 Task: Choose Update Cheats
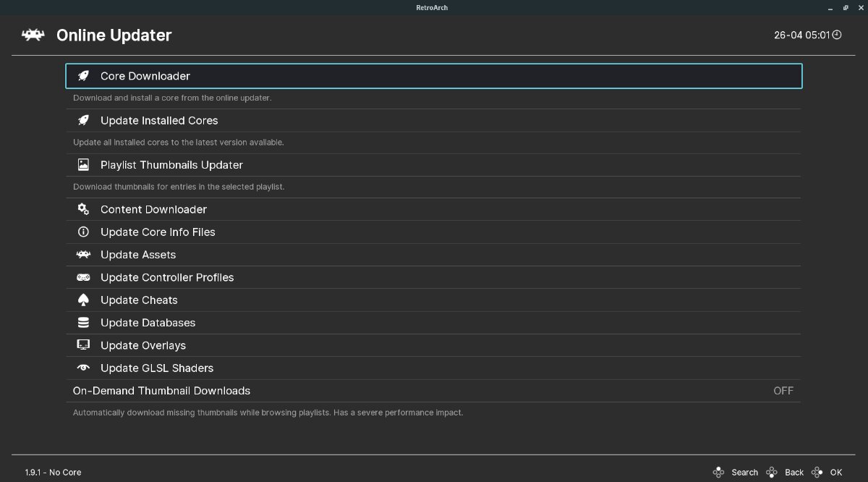434,300
